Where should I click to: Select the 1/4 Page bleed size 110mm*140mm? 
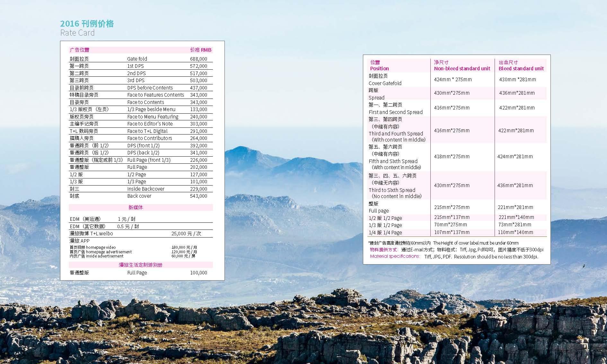[515, 232]
